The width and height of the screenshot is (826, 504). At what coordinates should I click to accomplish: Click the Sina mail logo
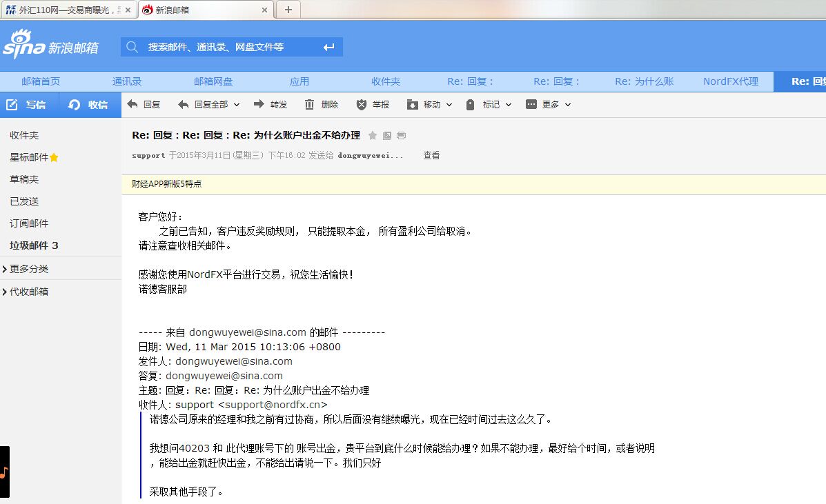pyautogui.click(x=50, y=45)
